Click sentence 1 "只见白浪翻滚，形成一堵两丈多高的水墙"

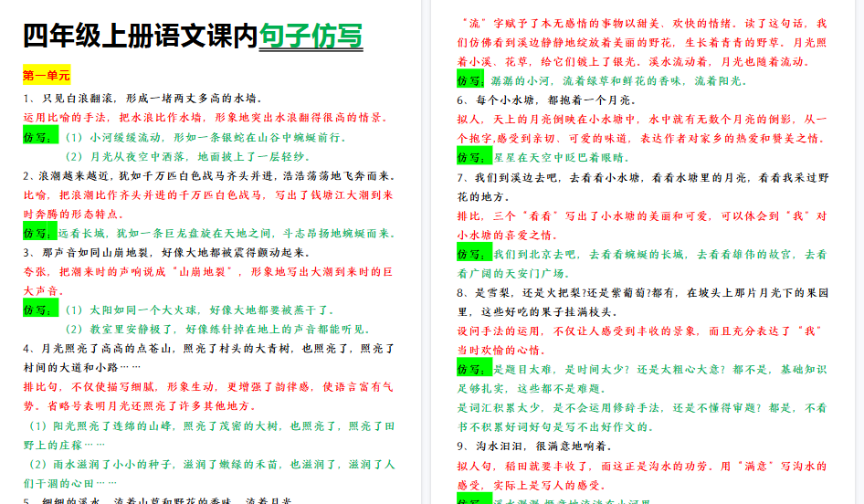142,99
